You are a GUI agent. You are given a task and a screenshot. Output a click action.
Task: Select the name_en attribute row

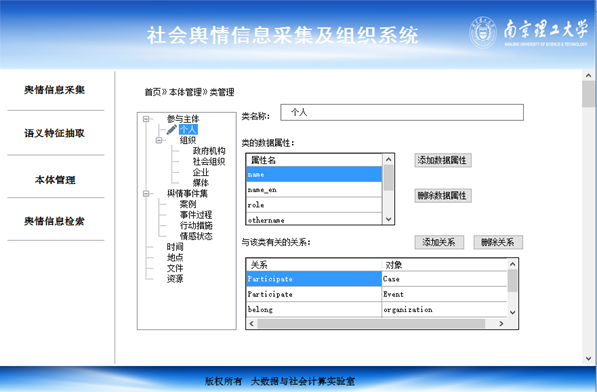pos(314,190)
